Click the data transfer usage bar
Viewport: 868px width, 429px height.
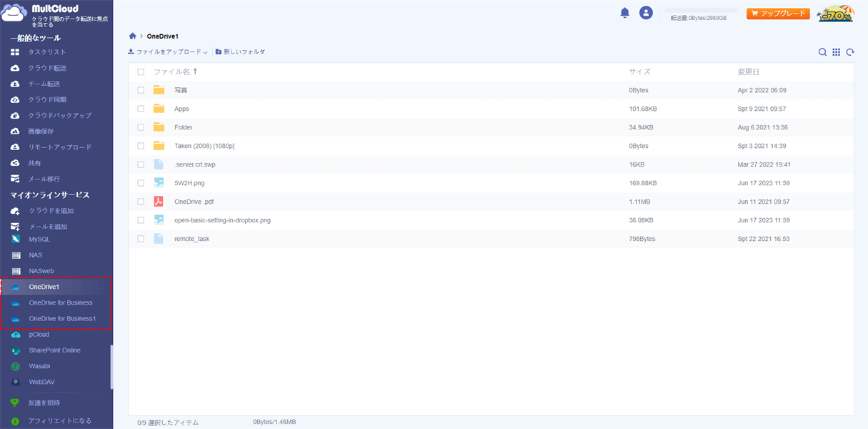[701, 11]
